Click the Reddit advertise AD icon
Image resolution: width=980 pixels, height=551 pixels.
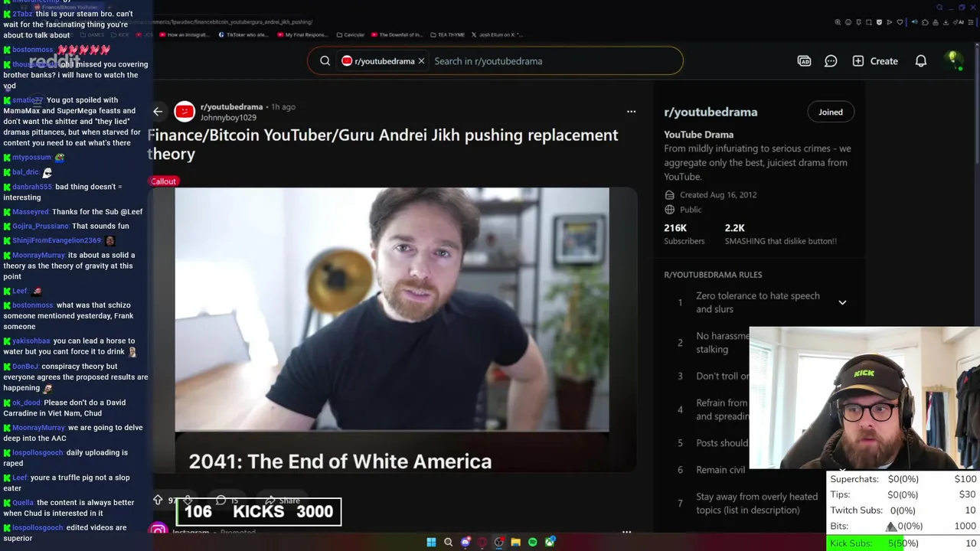pyautogui.click(x=804, y=61)
